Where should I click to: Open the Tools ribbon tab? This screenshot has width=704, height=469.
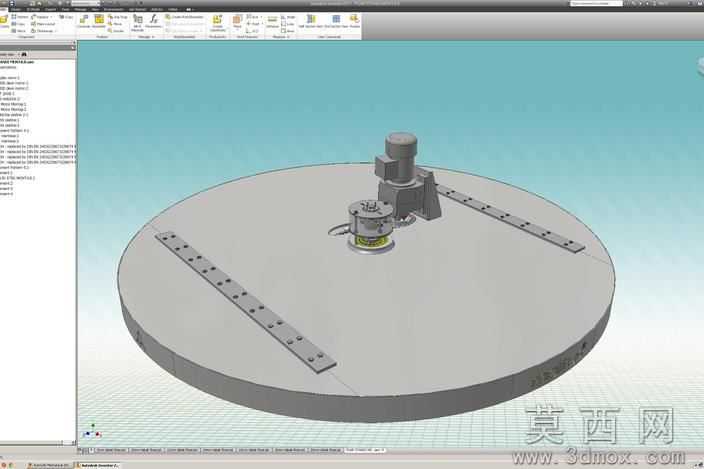[66, 9]
